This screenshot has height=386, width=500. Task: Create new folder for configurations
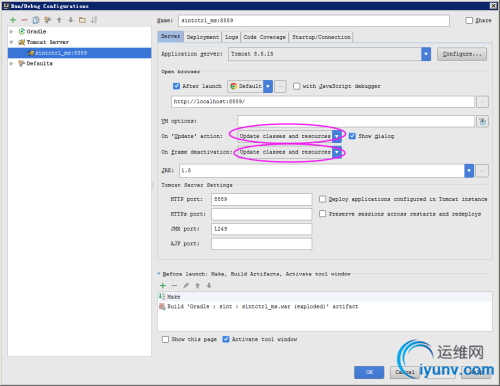(82, 20)
